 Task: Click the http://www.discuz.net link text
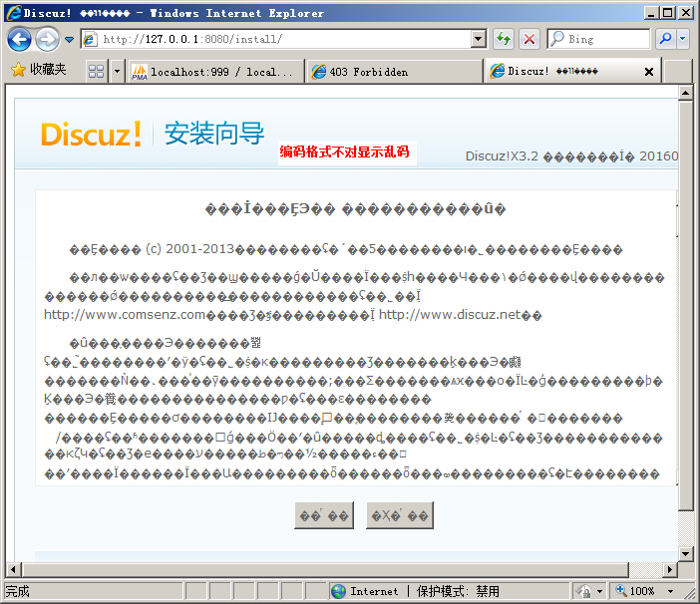point(450,315)
